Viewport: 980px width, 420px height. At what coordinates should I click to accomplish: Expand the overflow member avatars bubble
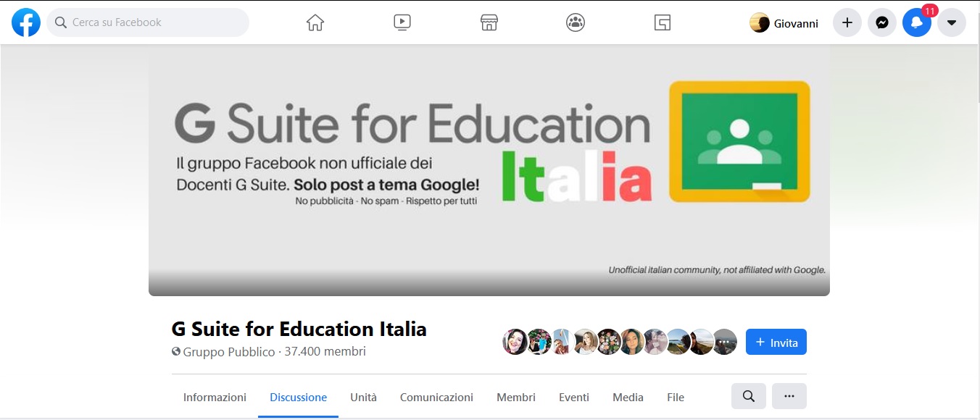724,341
